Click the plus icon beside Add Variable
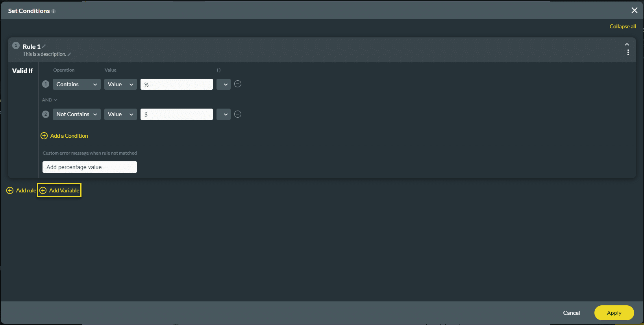 [43, 190]
